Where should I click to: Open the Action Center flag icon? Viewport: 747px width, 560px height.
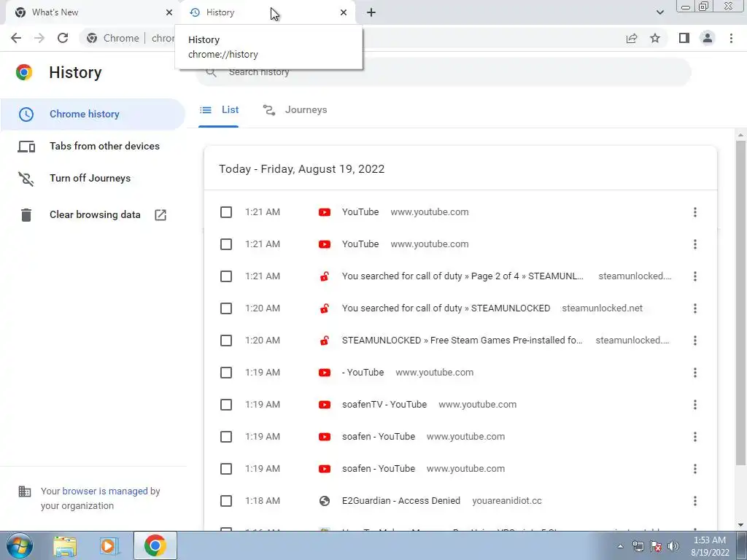click(656, 546)
